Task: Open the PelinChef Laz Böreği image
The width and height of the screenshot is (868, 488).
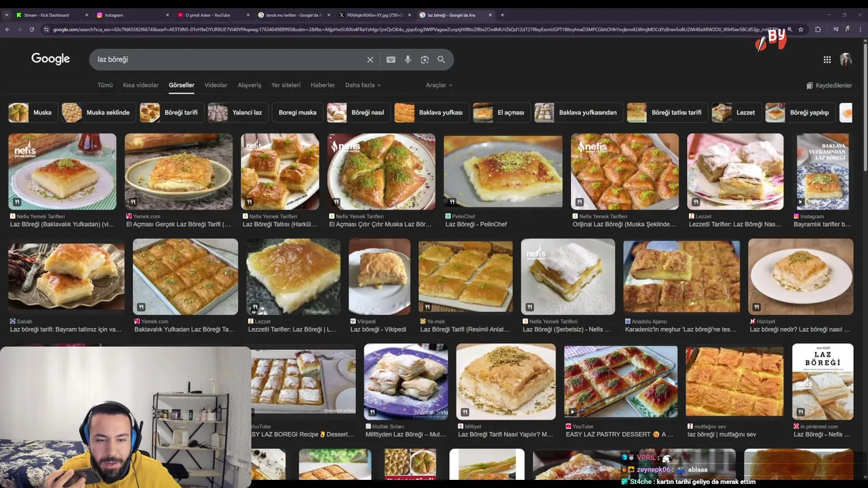Action: click(x=503, y=171)
